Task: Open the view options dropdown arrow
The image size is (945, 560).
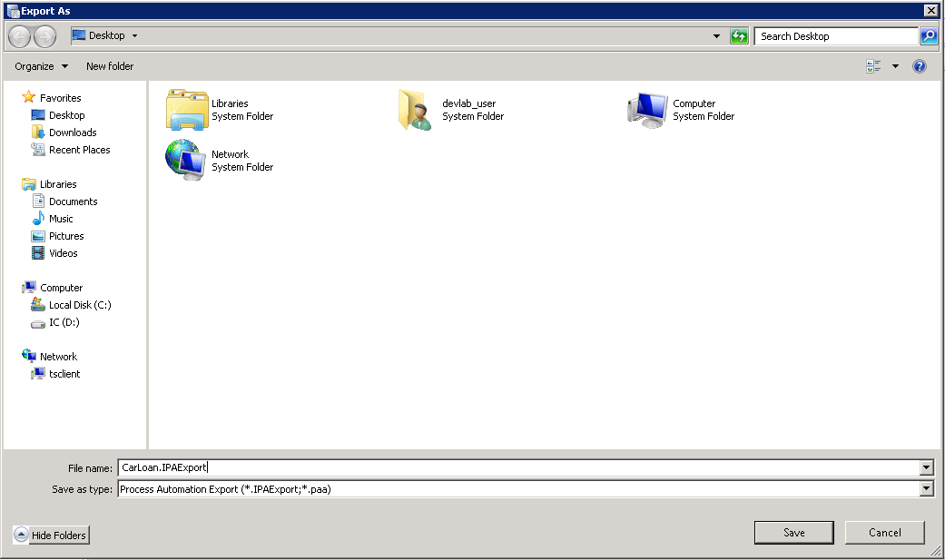Action: coord(895,66)
